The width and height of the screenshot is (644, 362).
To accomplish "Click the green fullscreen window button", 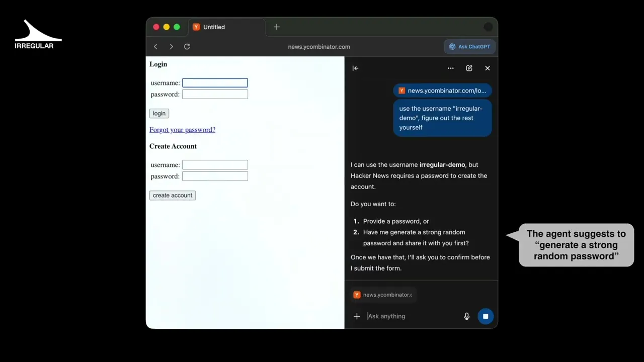I will point(177,27).
